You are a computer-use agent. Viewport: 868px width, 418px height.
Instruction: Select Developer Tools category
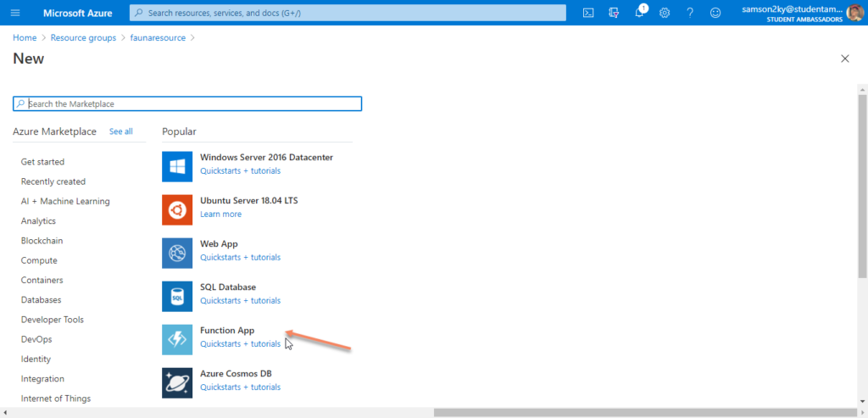pyautogui.click(x=52, y=320)
